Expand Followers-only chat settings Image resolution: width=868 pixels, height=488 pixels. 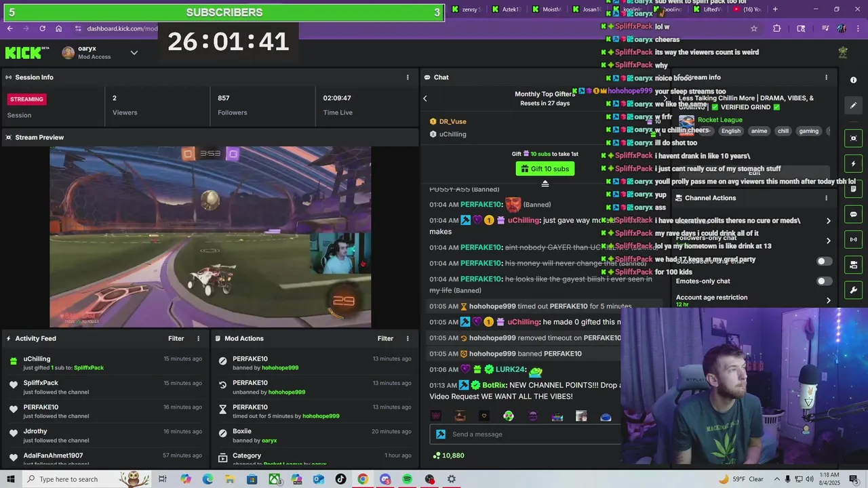pos(828,241)
